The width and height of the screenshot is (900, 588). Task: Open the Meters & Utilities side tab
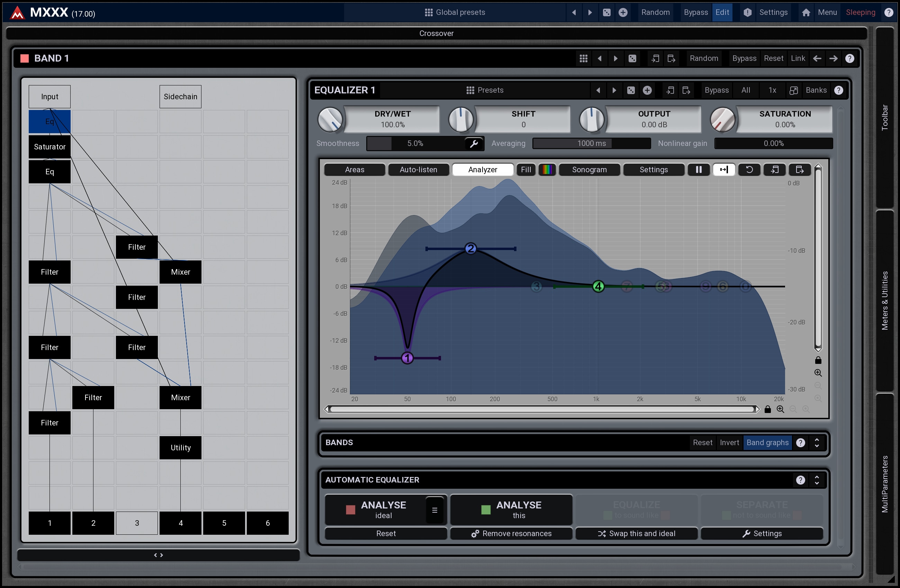(884, 301)
